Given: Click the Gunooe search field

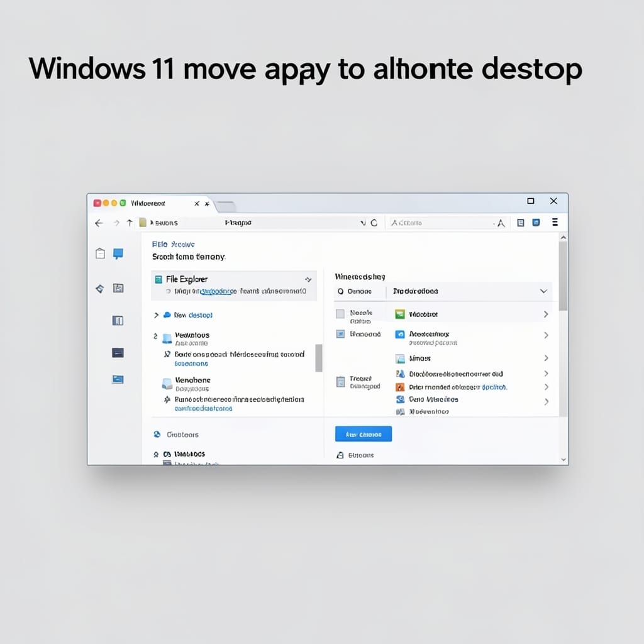Looking at the screenshot, I should (359, 291).
